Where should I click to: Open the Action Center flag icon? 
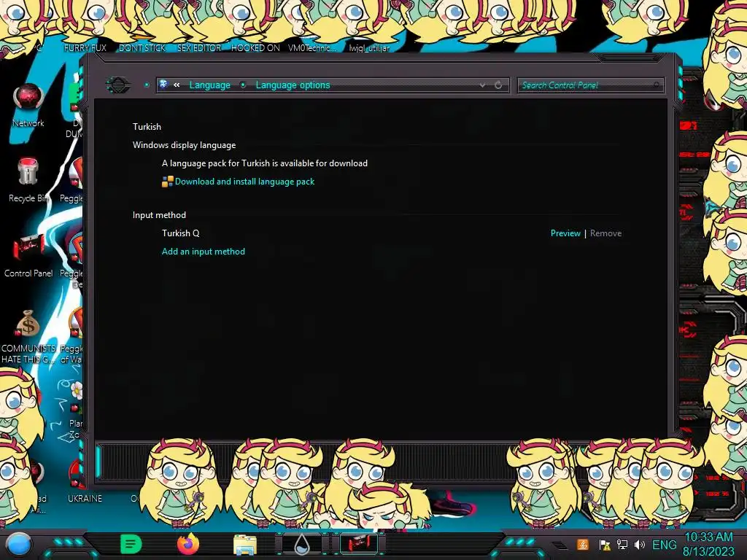(x=605, y=545)
